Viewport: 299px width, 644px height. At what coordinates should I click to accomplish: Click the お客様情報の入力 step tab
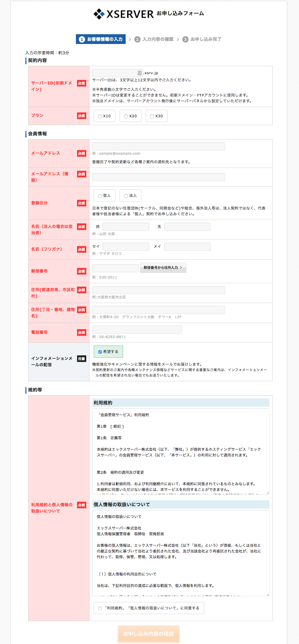(x=101, y=39)
